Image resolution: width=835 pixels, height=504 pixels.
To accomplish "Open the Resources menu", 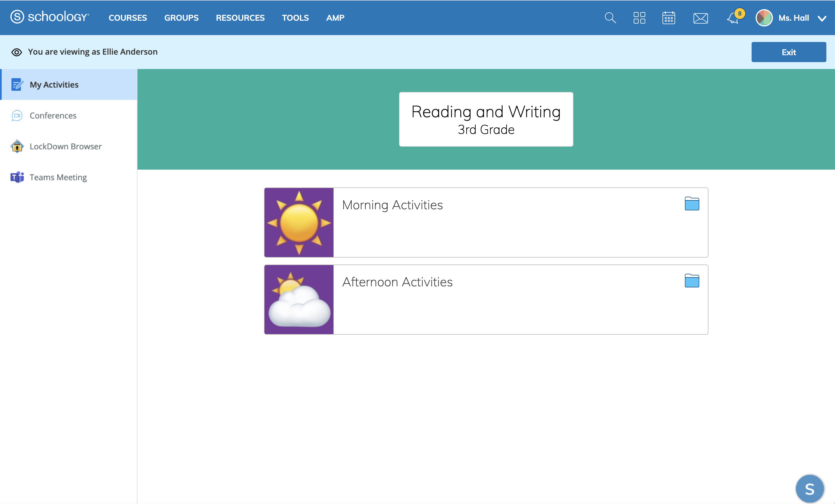I will [x=240, y=18].
